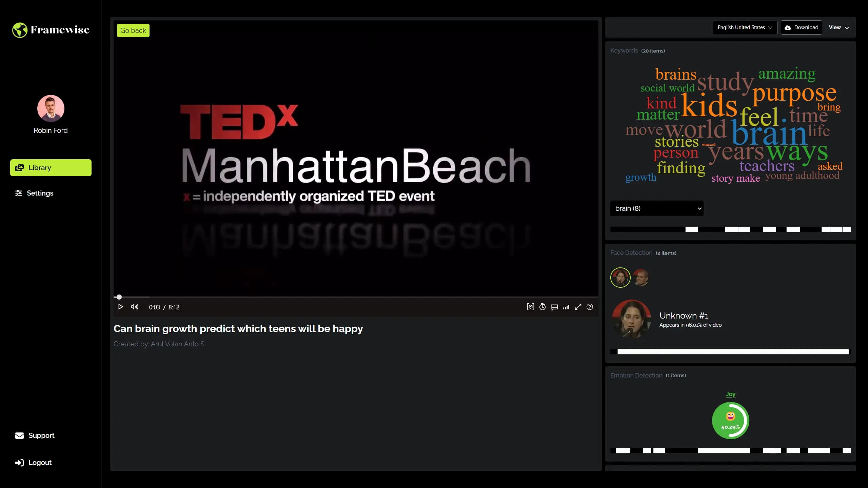Open Robin Ford profile avatar

51,108
